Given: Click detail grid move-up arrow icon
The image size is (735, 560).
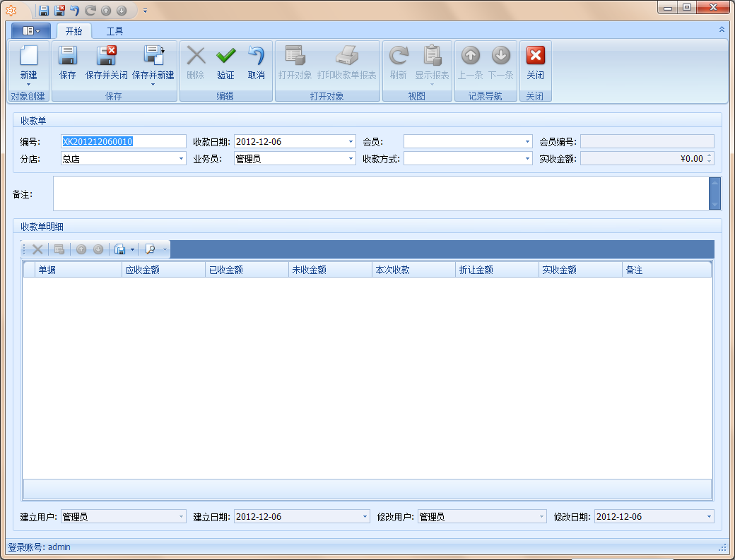Looking at the screenshot, I should pyautogui.click(x=81, y=249).
